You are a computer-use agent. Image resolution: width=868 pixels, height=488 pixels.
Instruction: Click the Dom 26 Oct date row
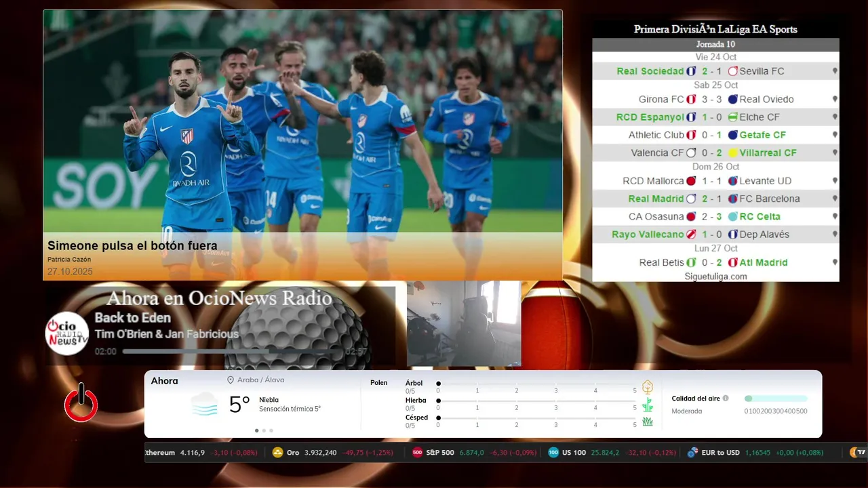[x=715, y=167]
